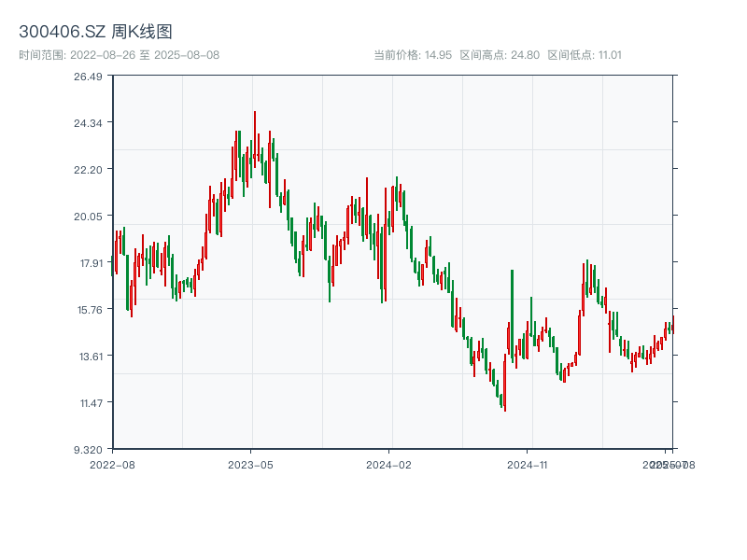Click the highest red candlestick near 24.80
Screen dimensions: 747x560
pyautogui.click(x=254, y=135)
